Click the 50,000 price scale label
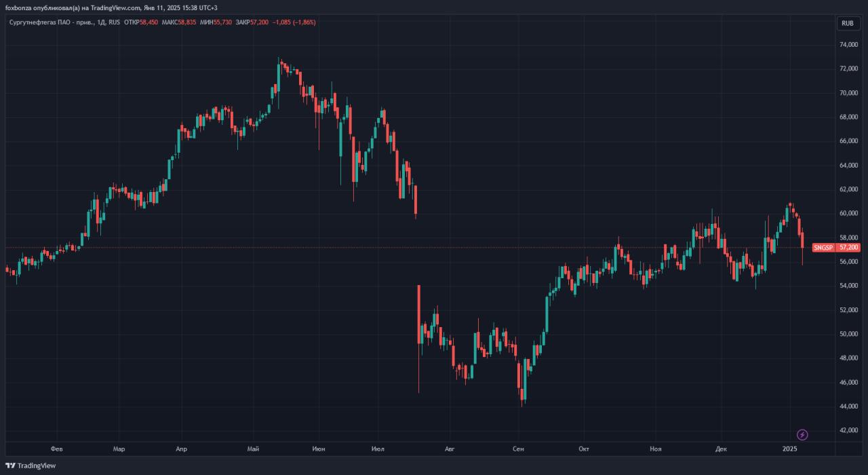The image size is (868, 475). (x=848, y=334)
